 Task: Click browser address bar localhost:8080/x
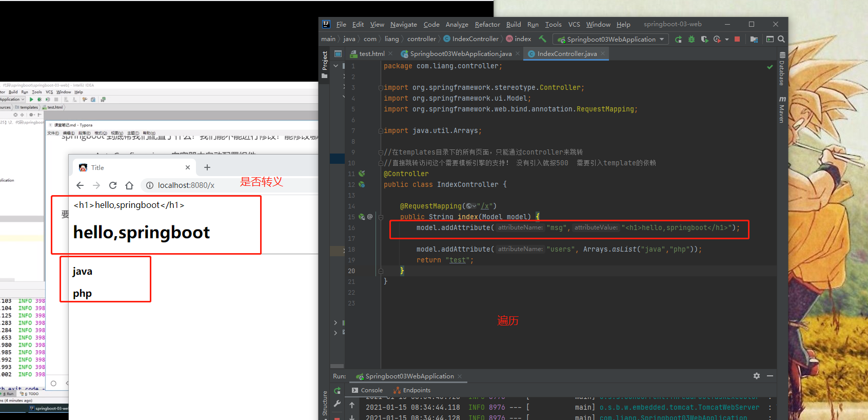(x=186, y=185)
